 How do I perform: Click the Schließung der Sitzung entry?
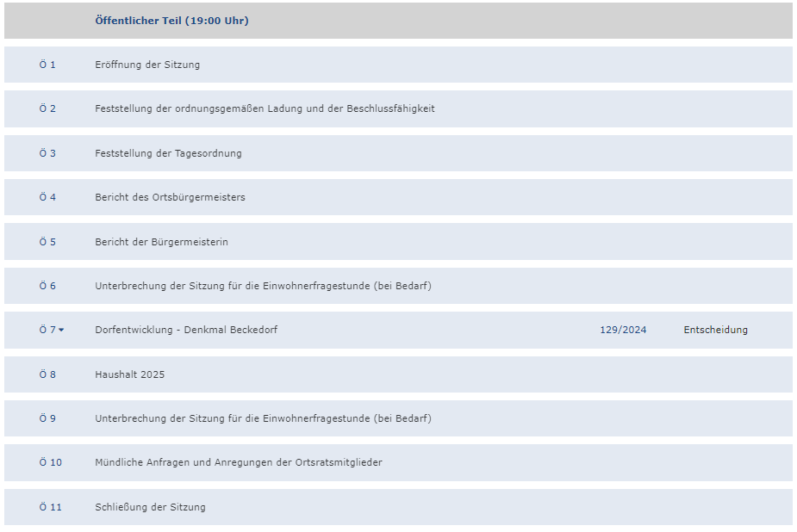click(150, 507)
